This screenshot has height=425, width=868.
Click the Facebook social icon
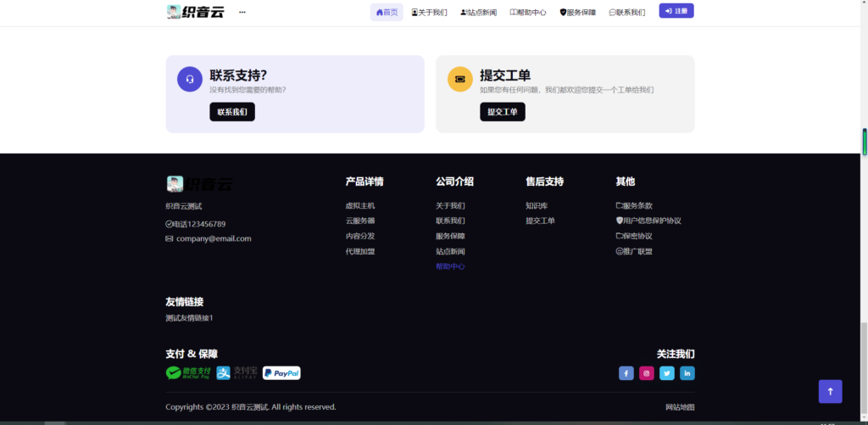pos(626,373)
